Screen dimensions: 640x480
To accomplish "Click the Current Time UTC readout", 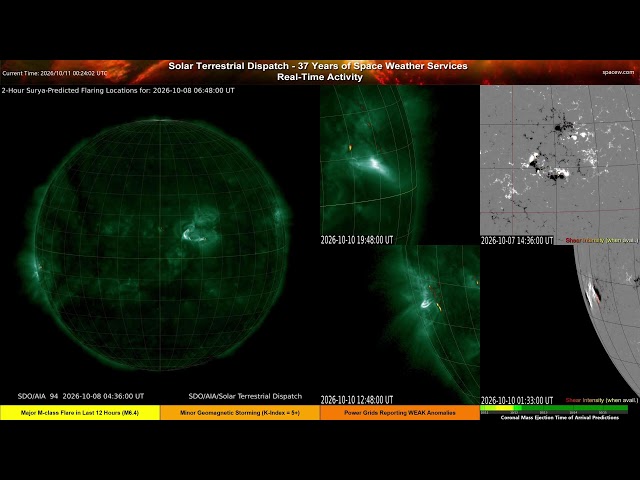I will [x=55, y=73].
